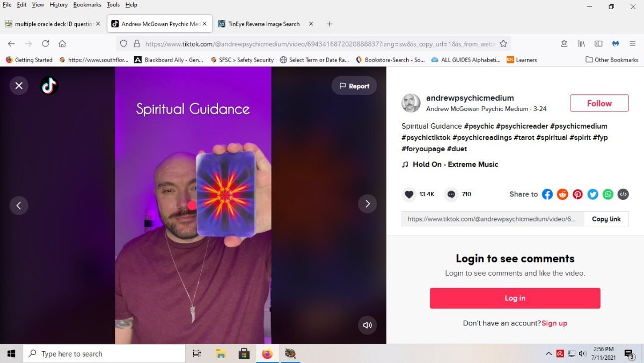
Task: Close the video with X button
Action: click(19, 85)
